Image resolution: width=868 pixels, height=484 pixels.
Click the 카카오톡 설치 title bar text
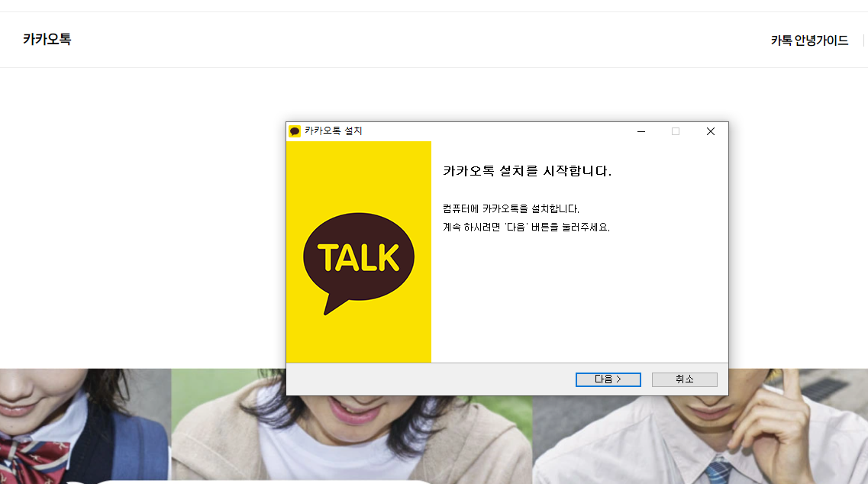(334, 131)
